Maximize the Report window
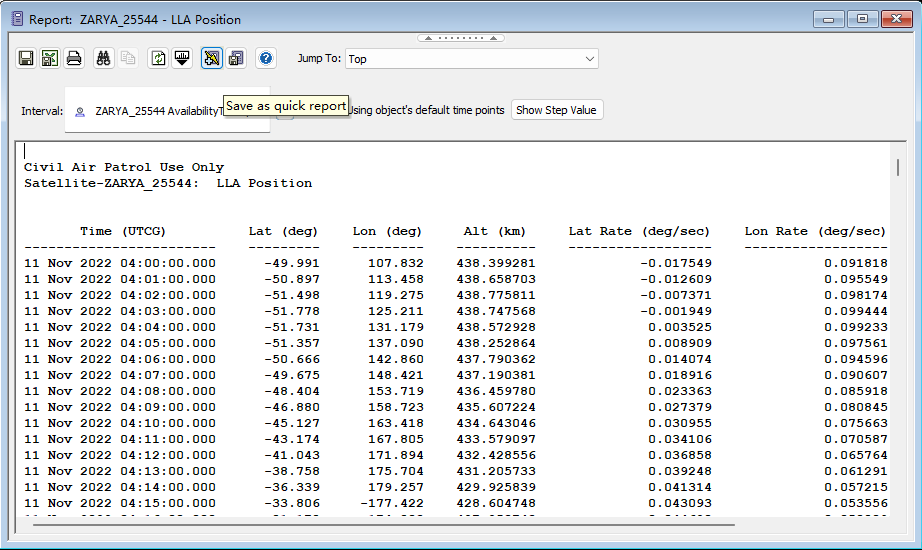Viewport: 922px width, 550px height. (x=862, y=19)
